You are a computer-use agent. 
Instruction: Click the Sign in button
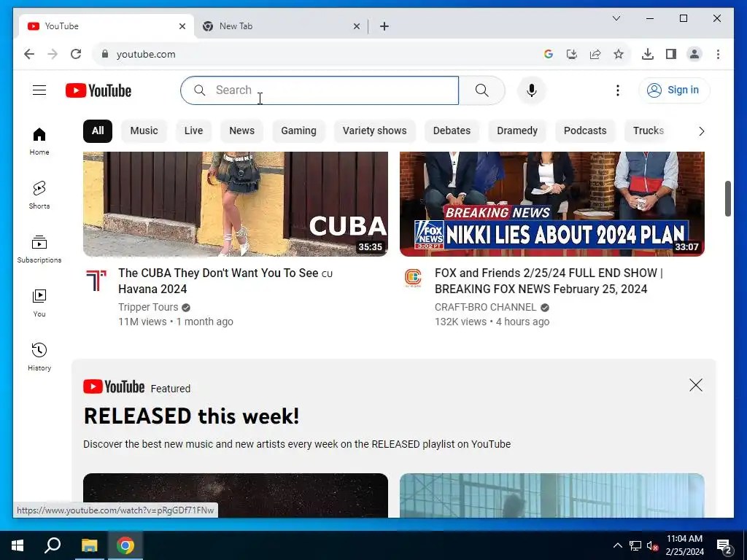point(673,90)
